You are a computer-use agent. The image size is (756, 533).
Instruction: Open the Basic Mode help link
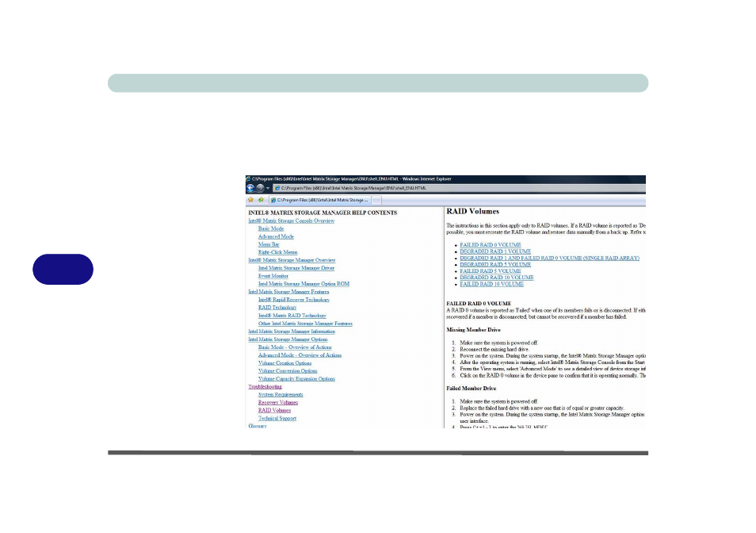271,228
